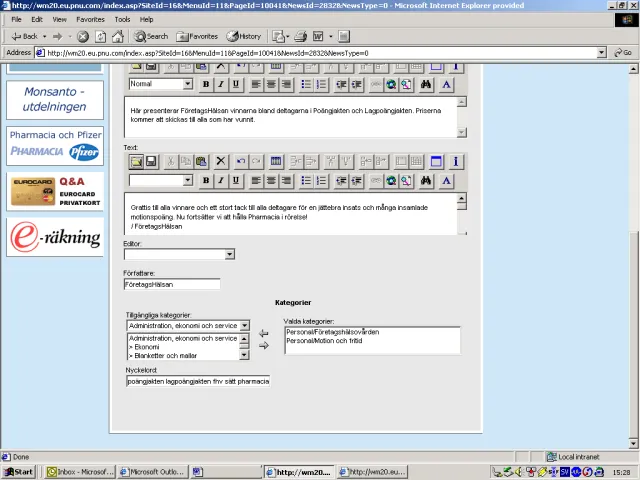Align right in the Text editor toolbar
The width and height of the screenshot is (640, 480).
(x=286, y=180)
